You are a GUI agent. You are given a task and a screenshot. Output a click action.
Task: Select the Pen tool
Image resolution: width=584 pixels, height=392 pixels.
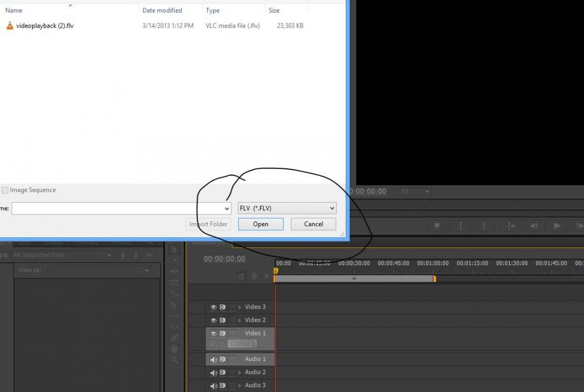coord(174,338)
